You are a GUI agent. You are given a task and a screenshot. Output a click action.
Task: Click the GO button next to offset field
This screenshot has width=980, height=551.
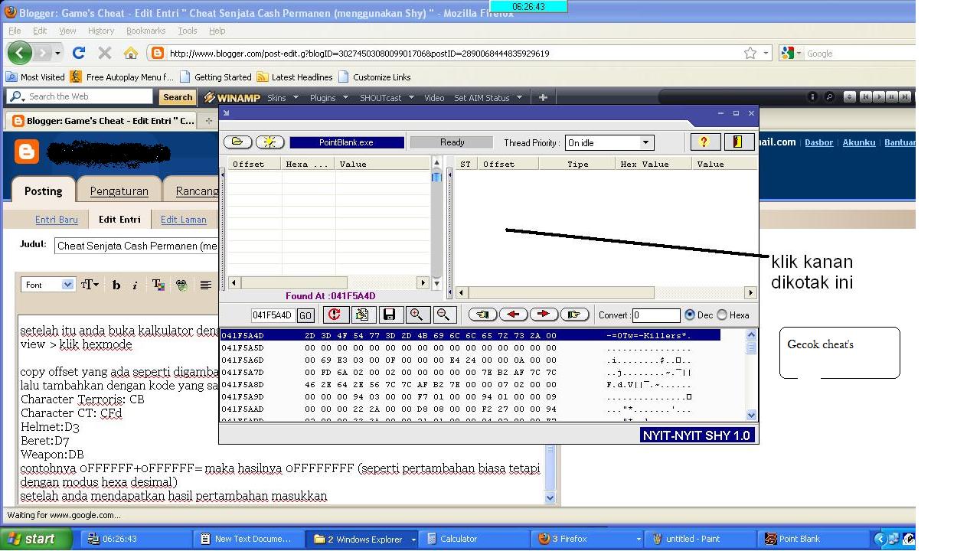[x=305, y=315]
